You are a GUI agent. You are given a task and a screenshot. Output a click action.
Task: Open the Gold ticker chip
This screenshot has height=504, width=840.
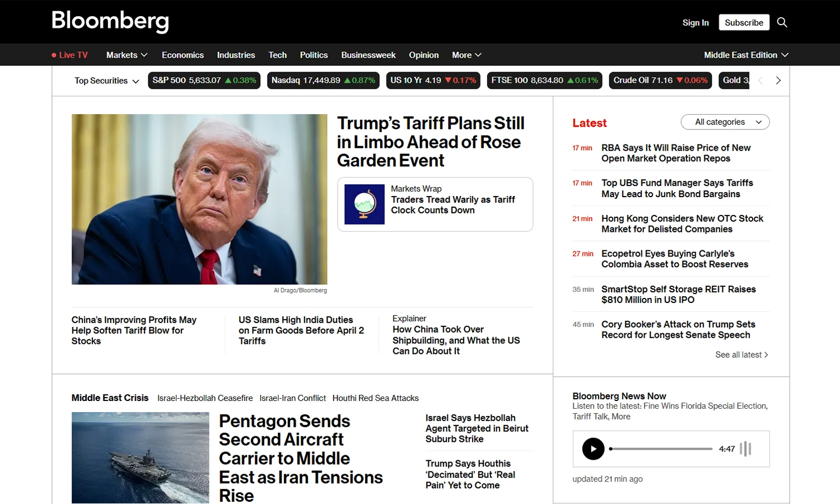point(734,80)
